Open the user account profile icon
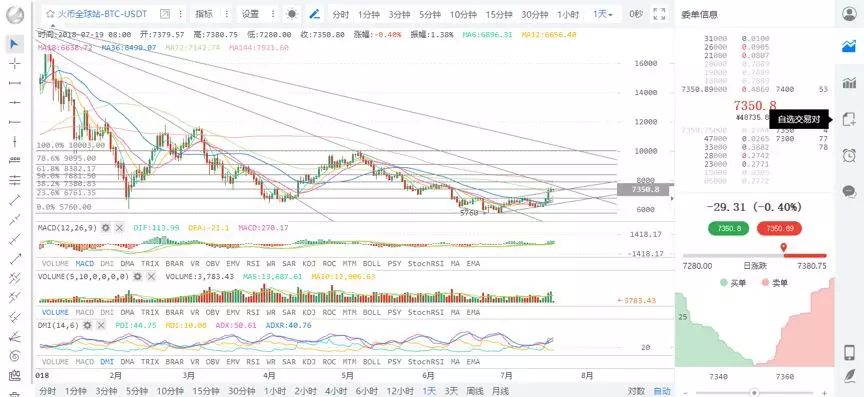This screenshot has height=397, width=864. [849, 14]
